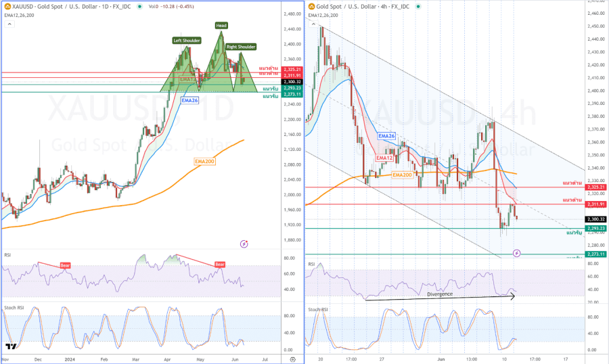Image resolution: width=609 pixels, height=364 pixels.
Task: Click the gold symbol logo on the 4h chart
Action: 312,7
